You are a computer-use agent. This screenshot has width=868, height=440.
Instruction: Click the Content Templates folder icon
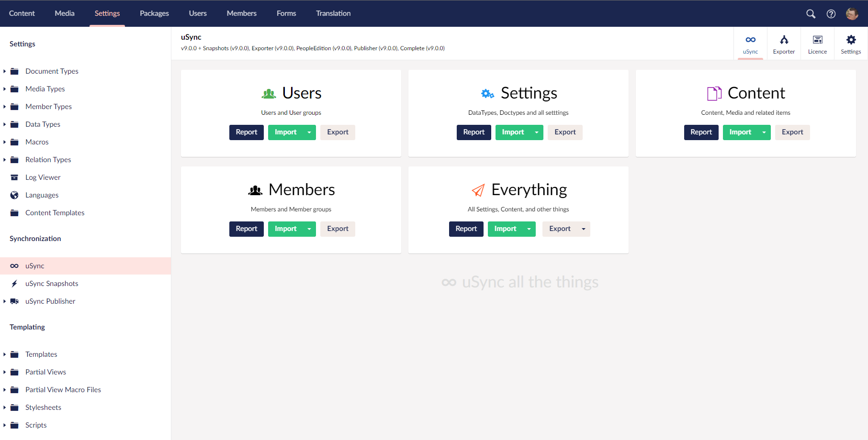coord(15,212)
